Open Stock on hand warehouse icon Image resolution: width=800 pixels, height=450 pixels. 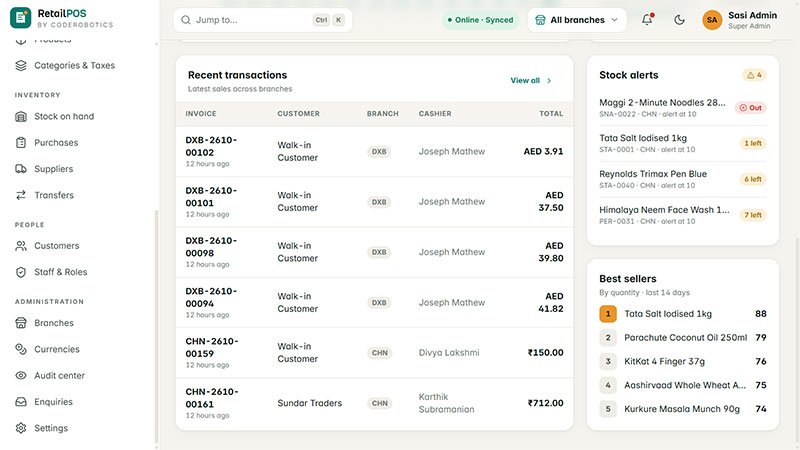coord(21,116)
